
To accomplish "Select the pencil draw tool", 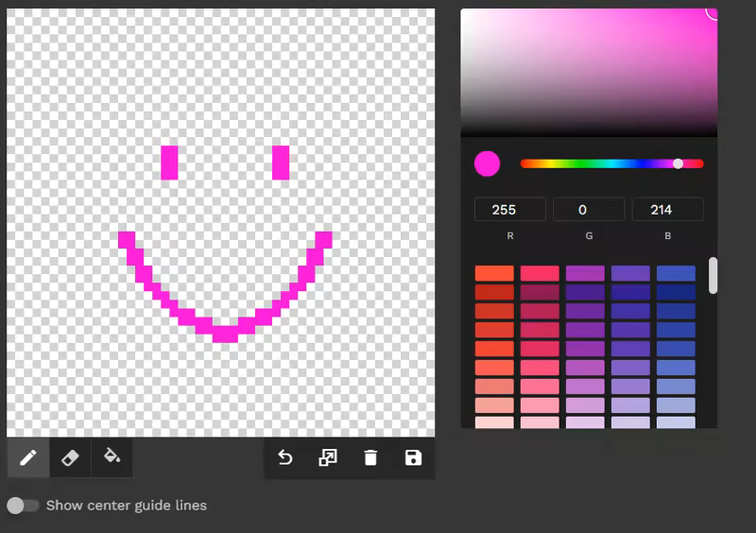I will [x=27, y=458].
